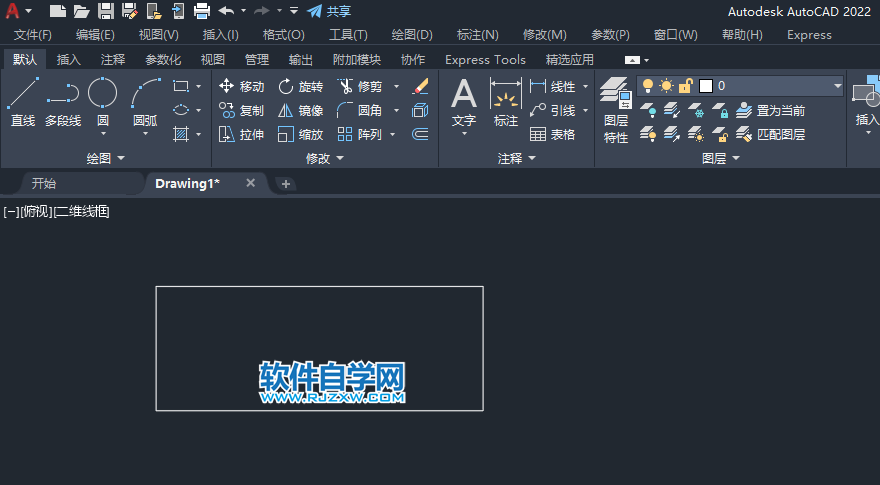880x485 pixels.
Task: Click the Layer Freeze snowflake icon
Action: tap(696, 109)
